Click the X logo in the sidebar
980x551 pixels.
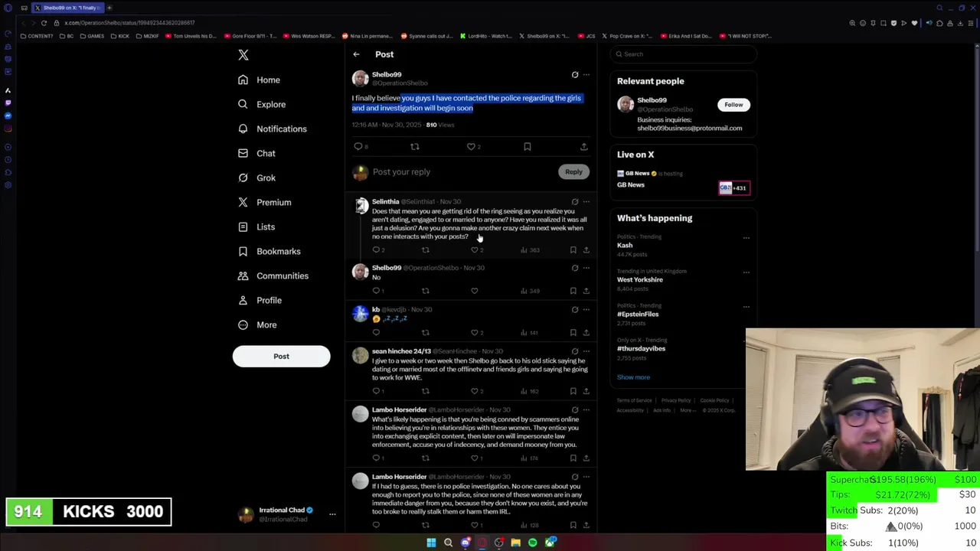click(243, 55)
